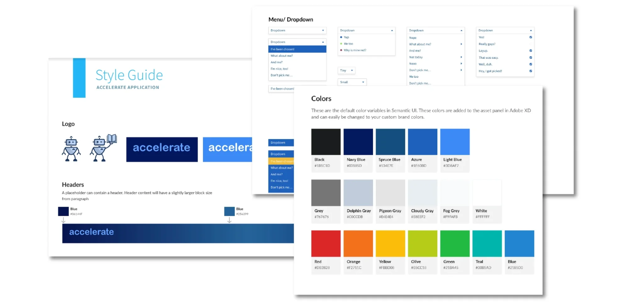
Task: Uncheck the Yes! checkbox
Action: (531, 37)
